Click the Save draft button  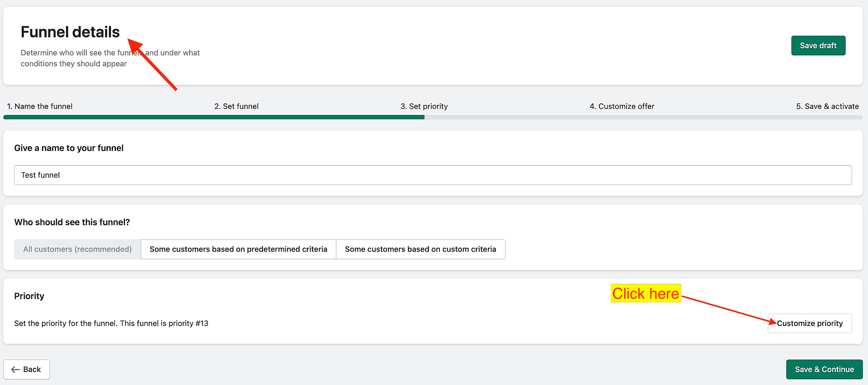(818, 45)
